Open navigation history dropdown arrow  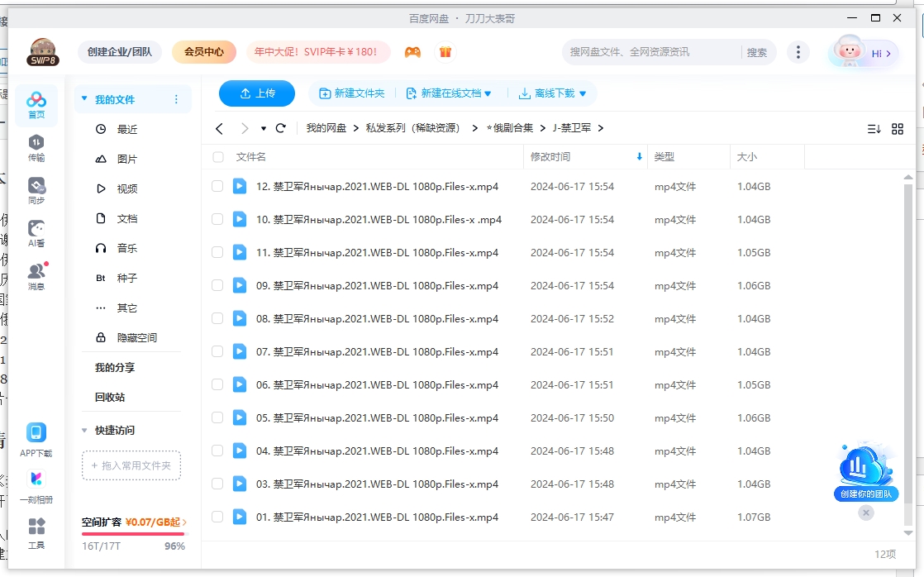pyautogui.click(x=264, y=128)
